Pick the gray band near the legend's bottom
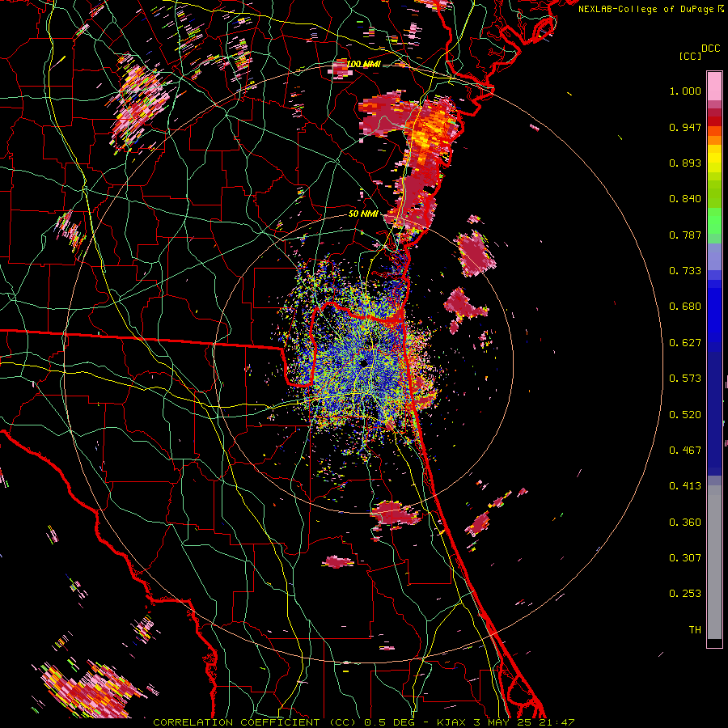Viewport: 728px width, 728px height. tap(714, 562)
